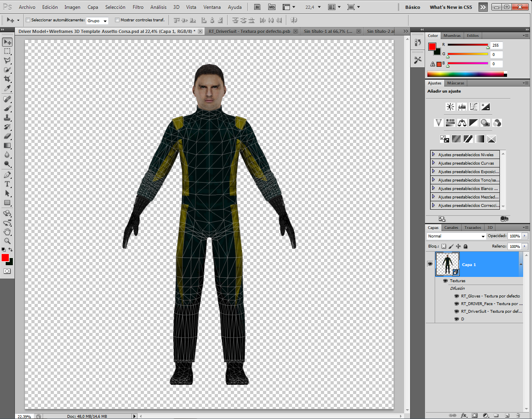Switch to the Máscaras tab

pyautogui.click(x=456, y=83)
